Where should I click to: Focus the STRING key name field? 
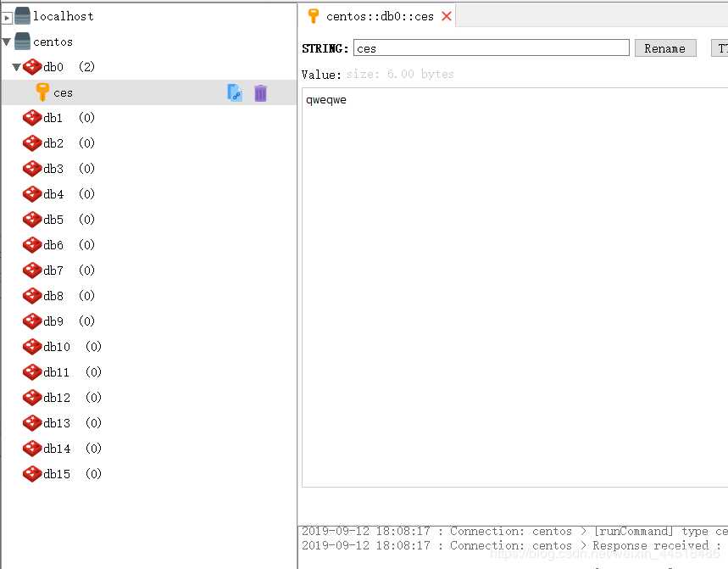pos(492,47)
